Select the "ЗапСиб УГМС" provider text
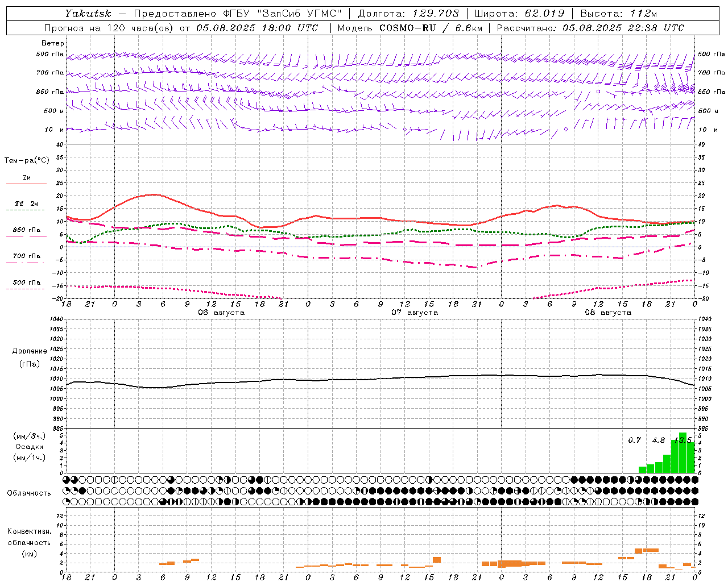This screenshot has width=728, height=582. (x=300, y=13)
